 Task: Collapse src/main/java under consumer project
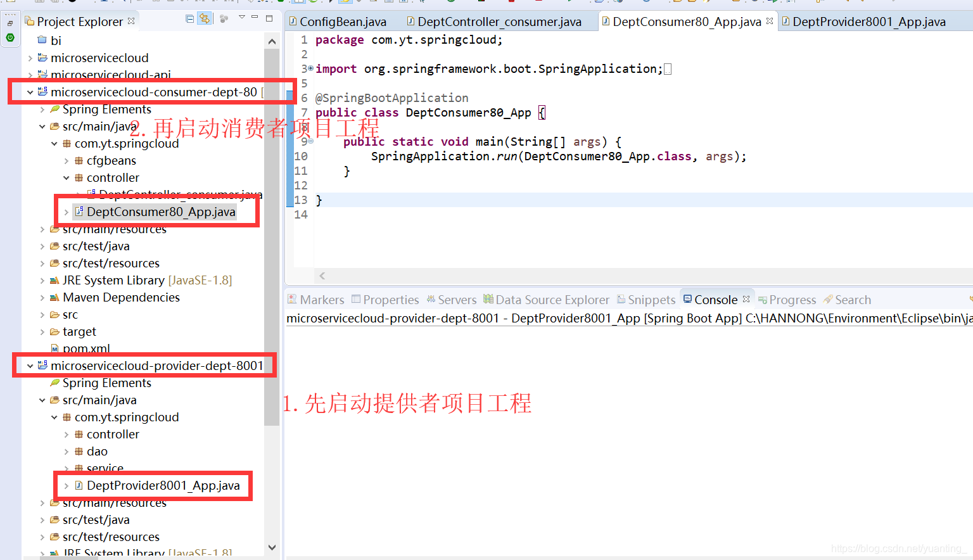(42, 126)
